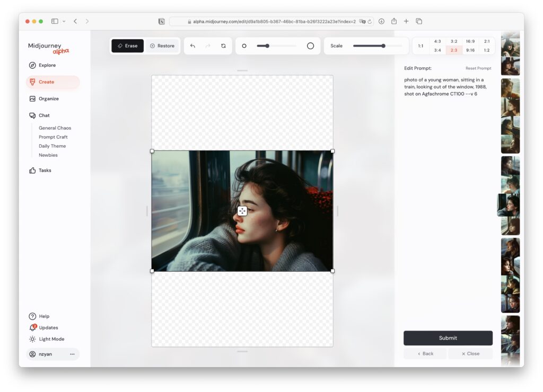Open a new Safari tab
The image size is (543, 392).
406,21
